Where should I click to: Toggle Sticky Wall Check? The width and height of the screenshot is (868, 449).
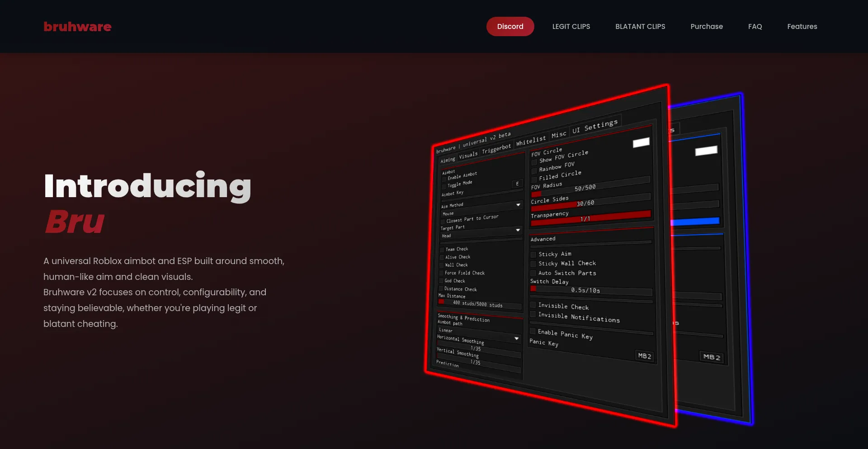(x=533, y=264)
